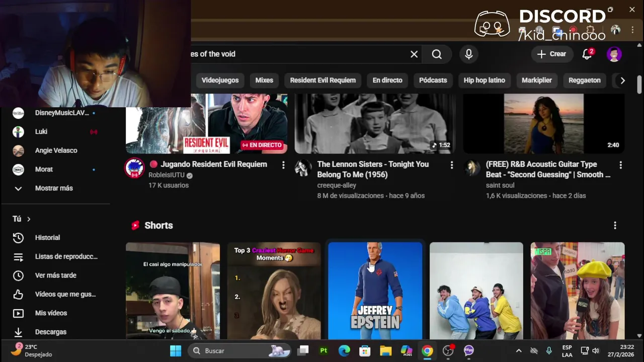This screenshot has height=362, width=644.
Task: Clear the YouTube search text with the X
Action: (414, 54)
